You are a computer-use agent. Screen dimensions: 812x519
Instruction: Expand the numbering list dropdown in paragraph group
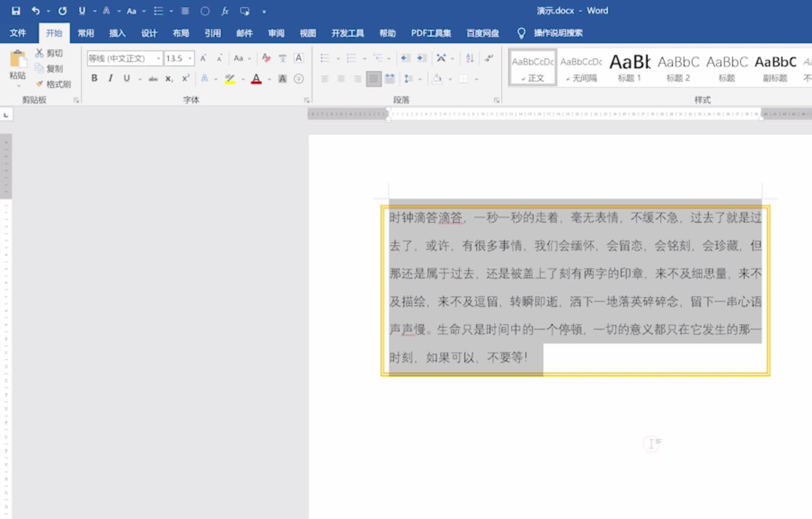(x=364, y=58)
